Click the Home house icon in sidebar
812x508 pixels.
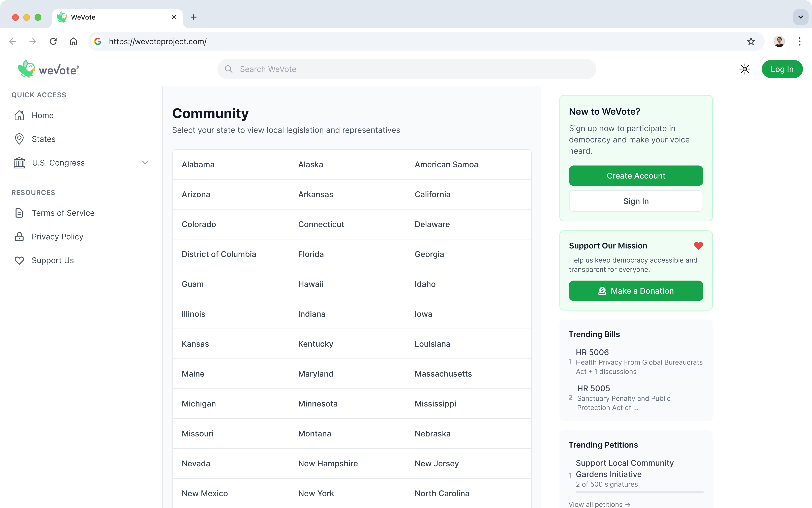[x=19, y=115]
